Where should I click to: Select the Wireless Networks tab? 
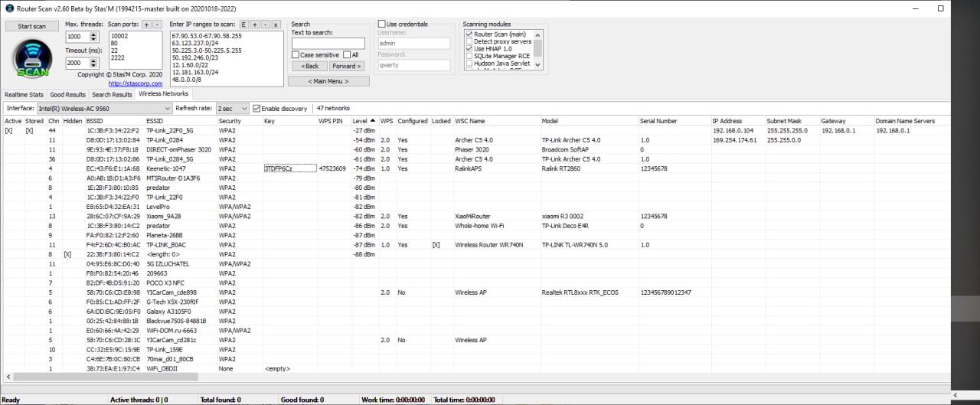pos(163,94)
